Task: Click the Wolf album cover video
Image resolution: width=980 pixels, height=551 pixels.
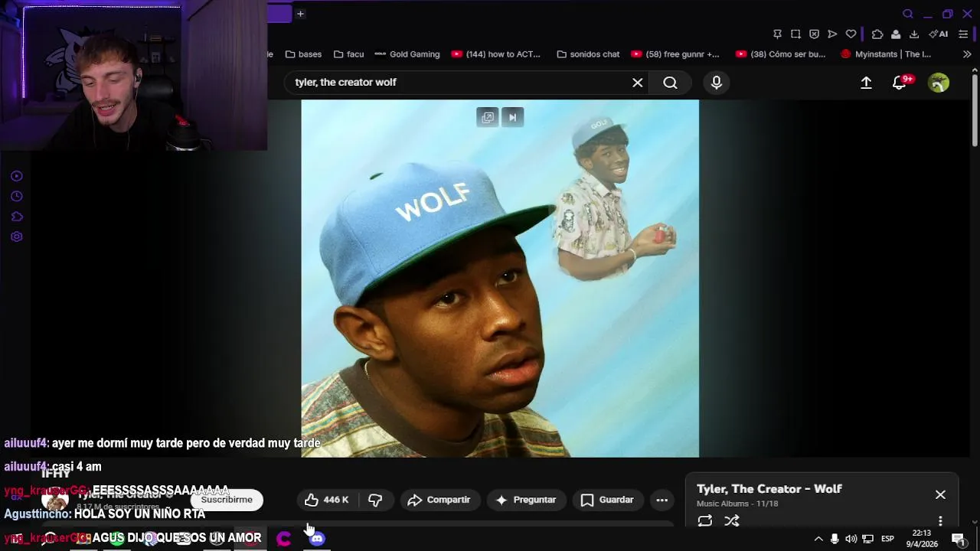Action: coord(500,279)
